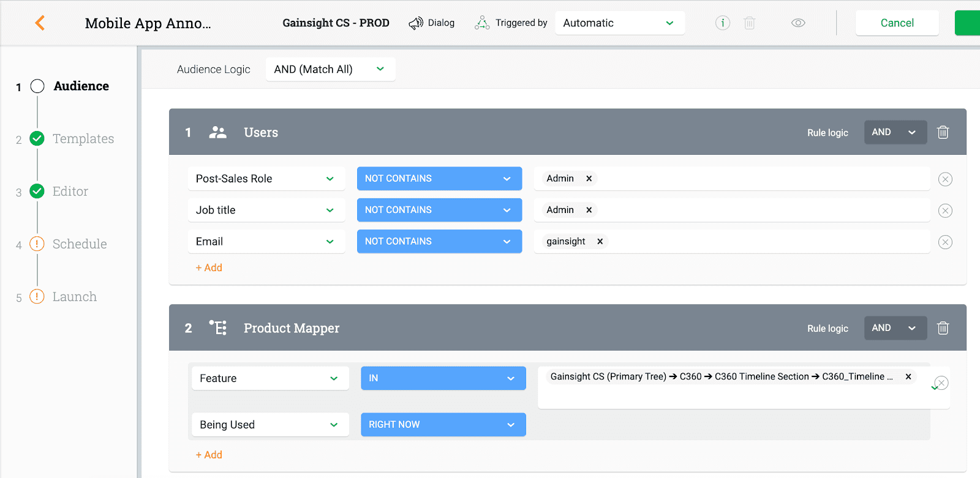Remove the Job title condition row
This screenshot has height=478, width=980.
click(945, 211)
